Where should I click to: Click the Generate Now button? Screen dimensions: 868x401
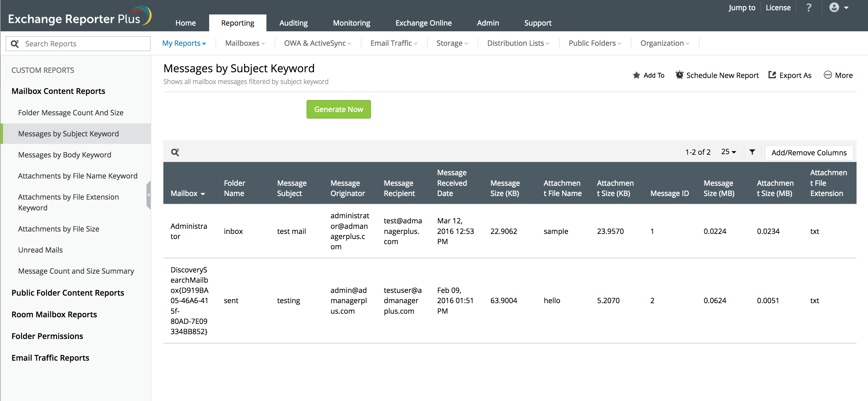point(338,109)
